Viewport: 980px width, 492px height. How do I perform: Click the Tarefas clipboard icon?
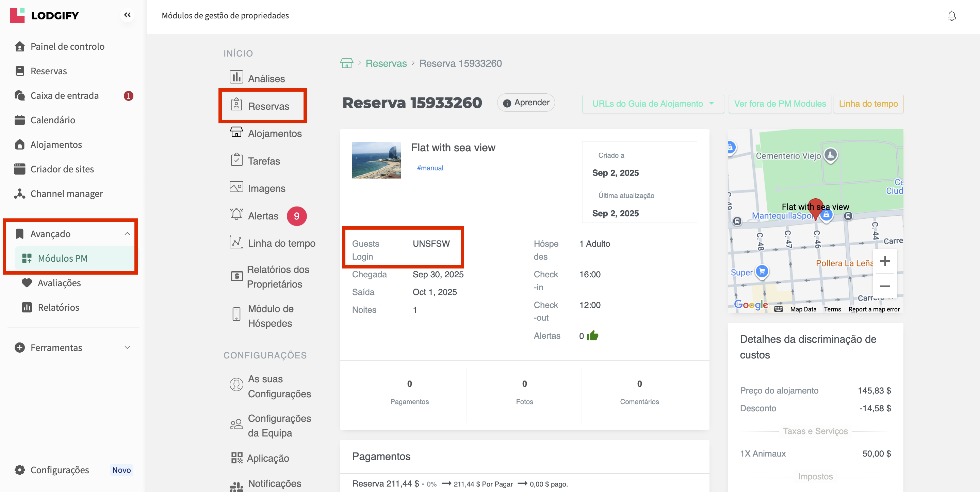236,160
